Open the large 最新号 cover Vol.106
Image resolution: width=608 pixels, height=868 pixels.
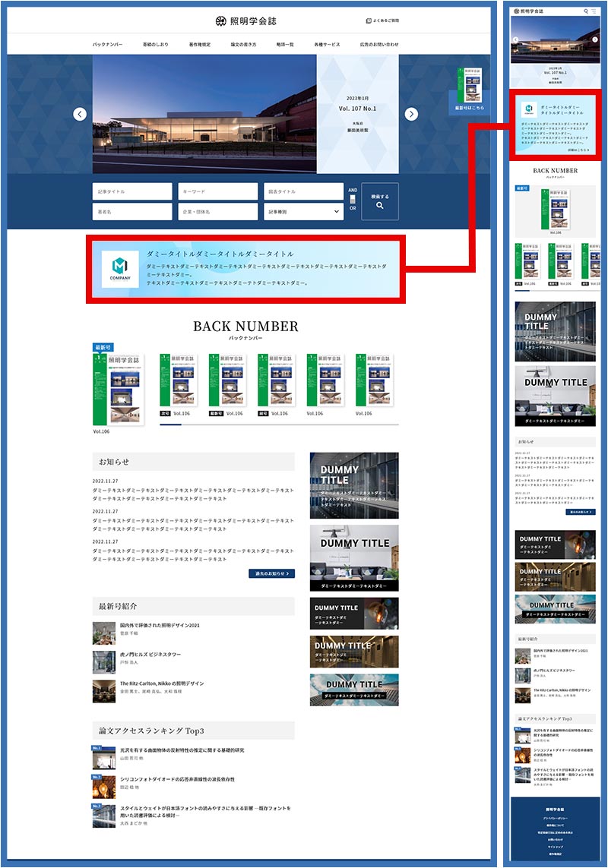coord(119,389)
